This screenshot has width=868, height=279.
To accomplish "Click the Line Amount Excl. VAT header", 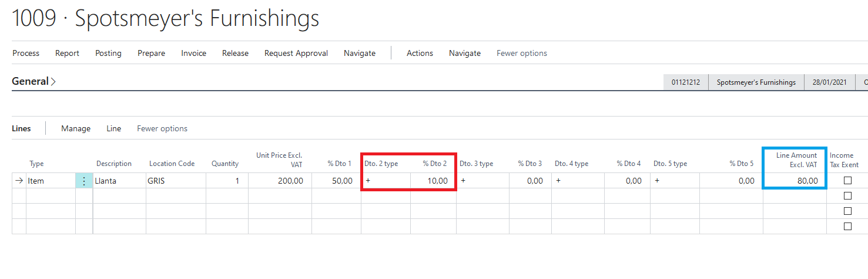I will (x=796, y=160).
